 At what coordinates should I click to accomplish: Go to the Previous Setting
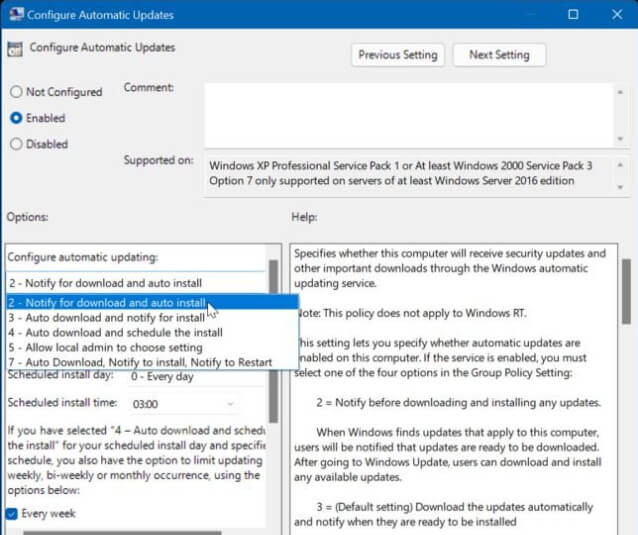pyautogui.click(x=399, y=55)
